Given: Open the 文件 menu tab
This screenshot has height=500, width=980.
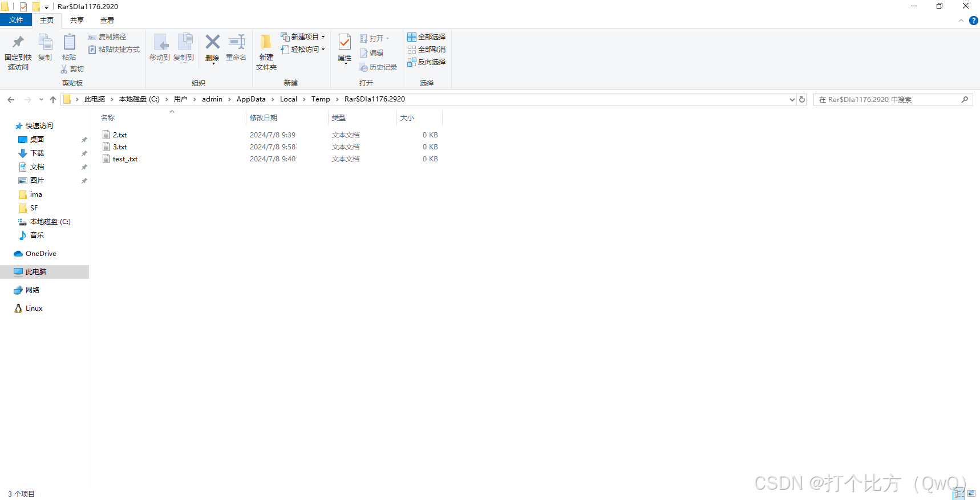Looking at the screenshot, I should [16, 20].
